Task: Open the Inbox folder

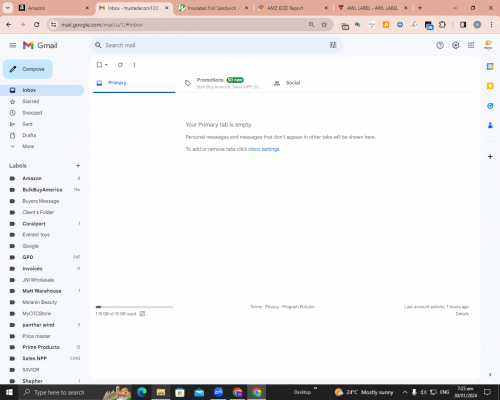Action: click(42, 90)
